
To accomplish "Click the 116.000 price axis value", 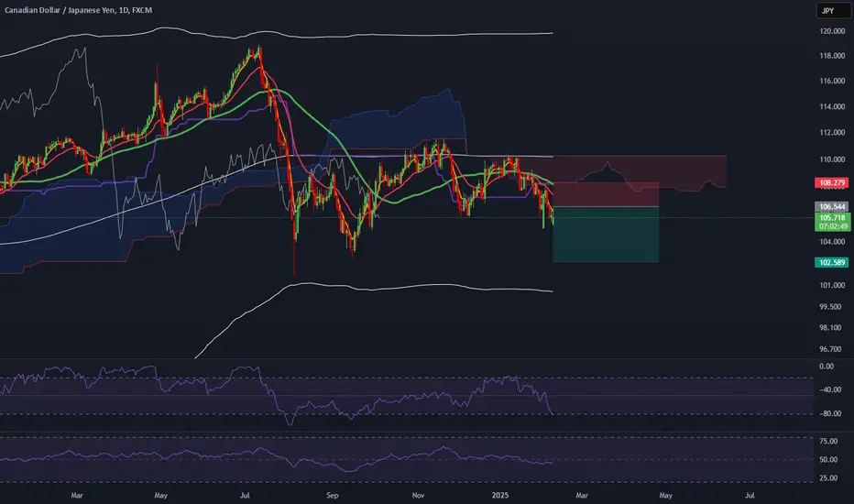I will (832, 81).
